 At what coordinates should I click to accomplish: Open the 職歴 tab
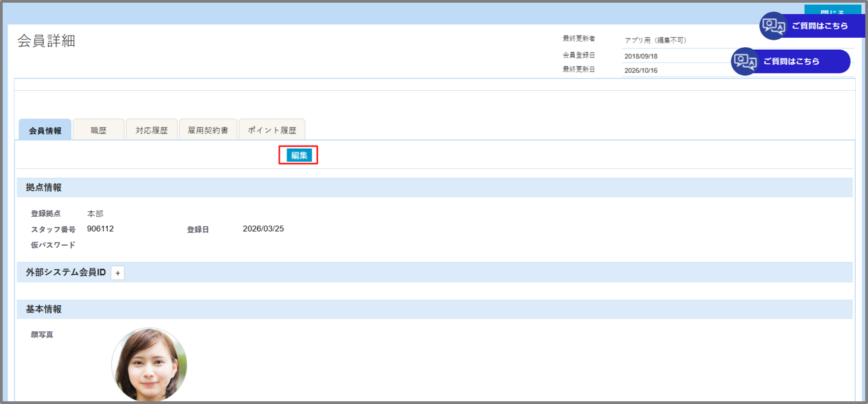tap(98, 130)
